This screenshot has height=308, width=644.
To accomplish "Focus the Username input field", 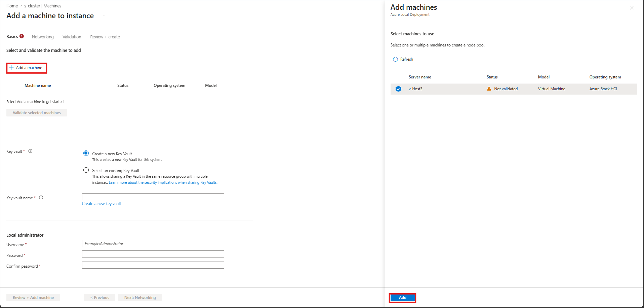I will click(153, 243).
